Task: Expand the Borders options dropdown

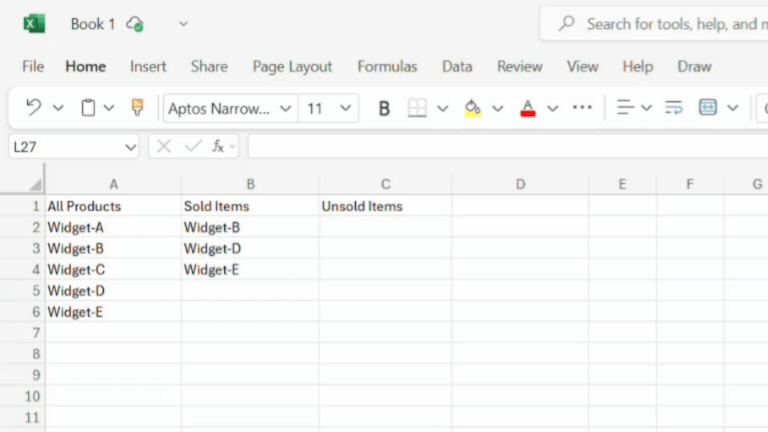Action: coord(442,108)
